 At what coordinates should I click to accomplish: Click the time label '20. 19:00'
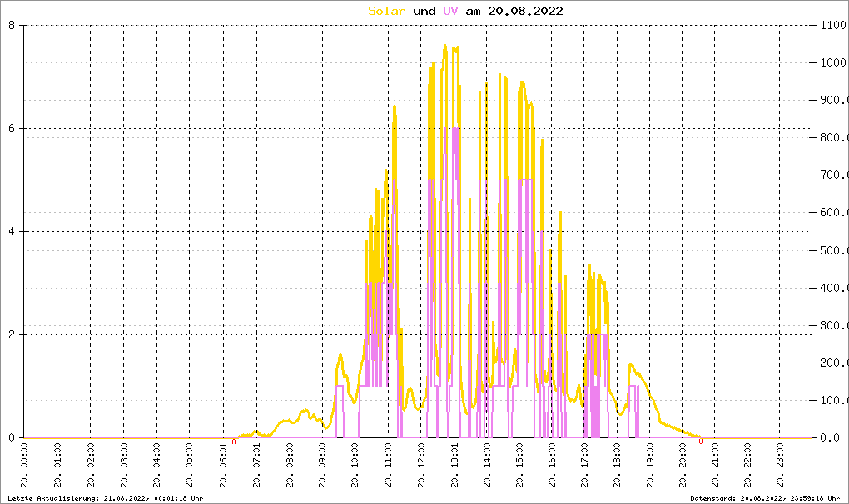650,466
